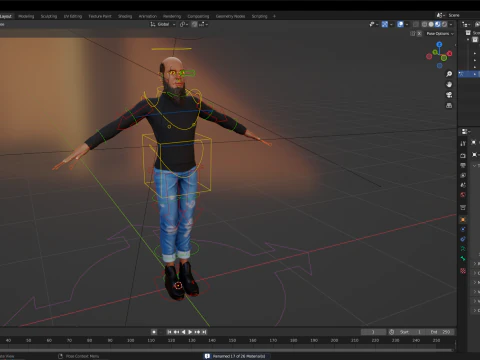Open the Global transform orientation dropdown

point(163,24)
